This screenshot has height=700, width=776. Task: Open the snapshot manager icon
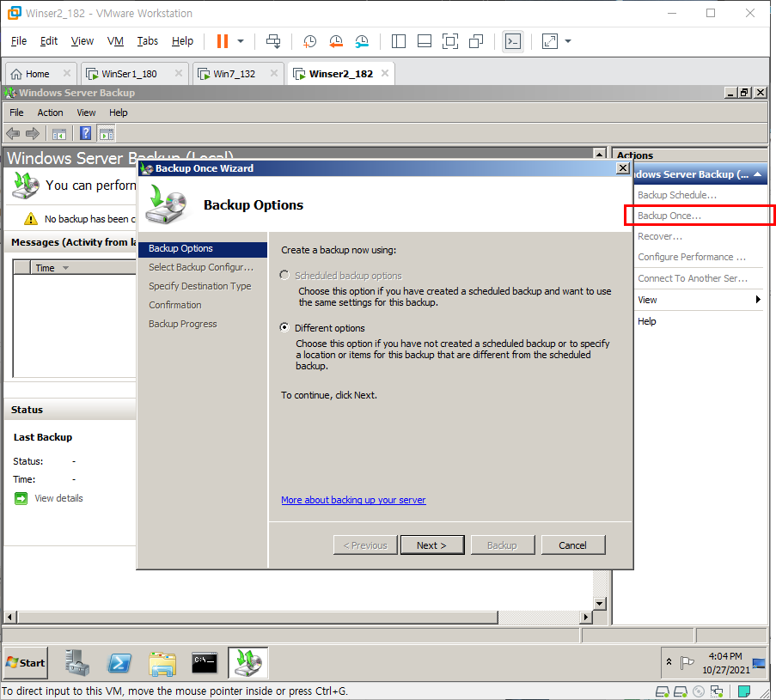point(362,41)
